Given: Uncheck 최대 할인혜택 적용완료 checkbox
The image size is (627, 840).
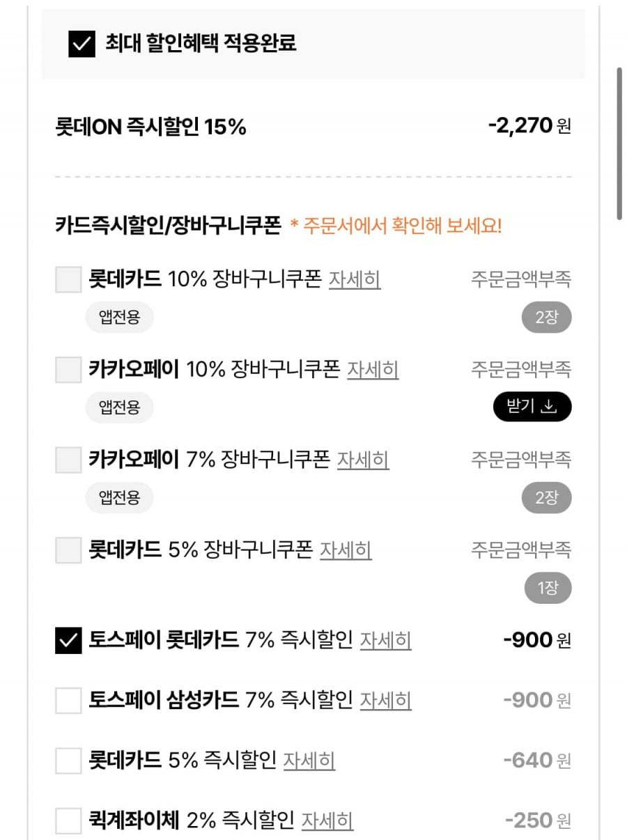Looking at the screenshot, I should pos(82,44).
